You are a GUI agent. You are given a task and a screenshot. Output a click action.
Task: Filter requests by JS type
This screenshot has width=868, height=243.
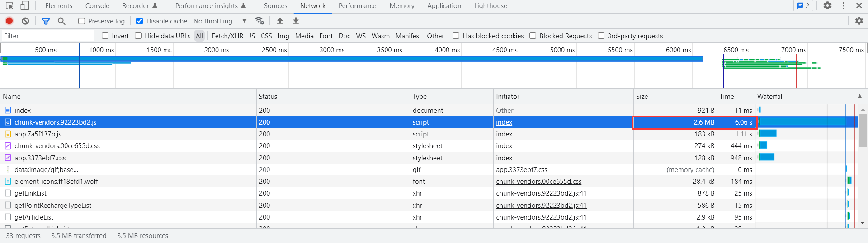pos(252,36)
